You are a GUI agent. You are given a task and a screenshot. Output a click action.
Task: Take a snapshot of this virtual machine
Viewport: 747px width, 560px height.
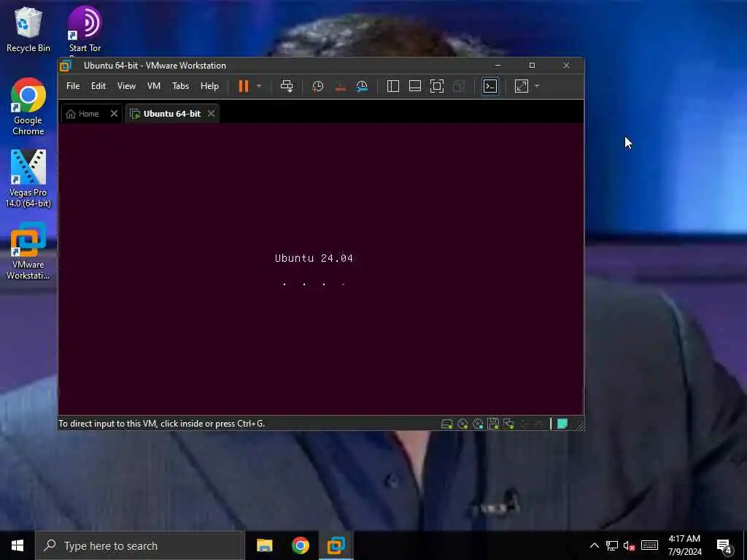tap(318, 86)
